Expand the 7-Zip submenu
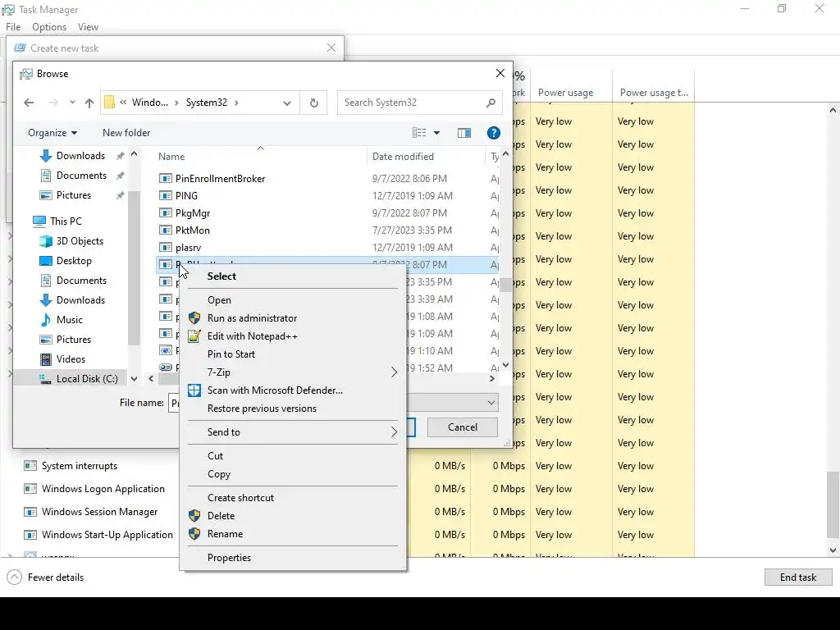This screenshot has height=630, width=840. pyautogui.click(x=293, y=372)
